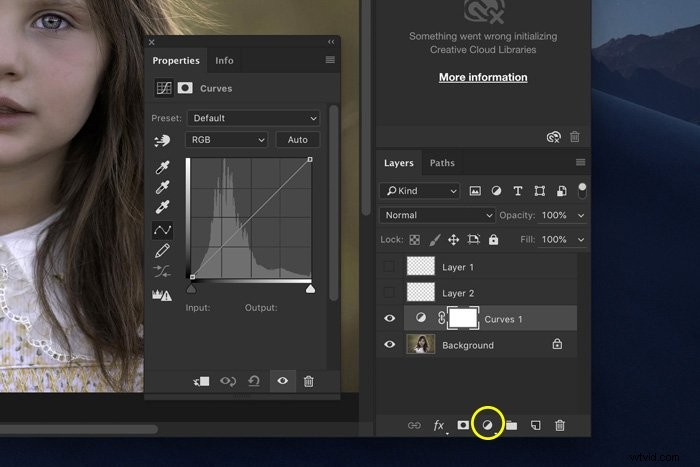Screen dimensions: 700x467
Task: Click histogram recalculation warning icon
Action: 162,295
